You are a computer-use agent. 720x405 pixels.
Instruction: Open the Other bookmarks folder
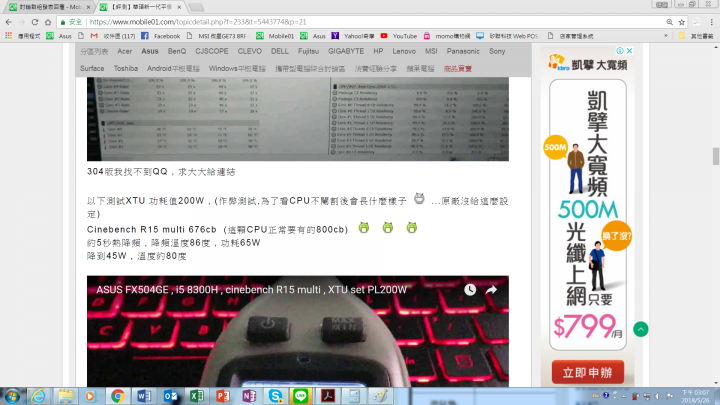[x=696, y=36]
